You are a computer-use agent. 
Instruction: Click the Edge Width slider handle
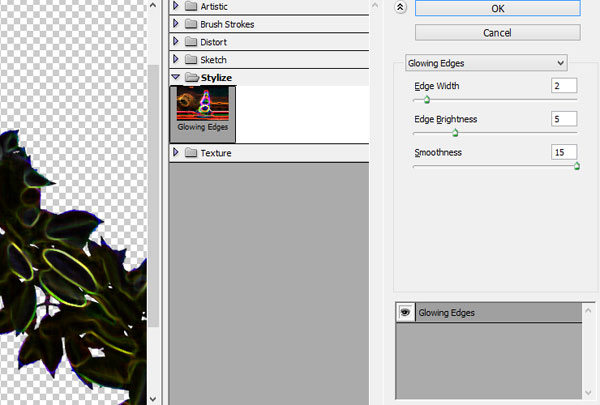427,100
